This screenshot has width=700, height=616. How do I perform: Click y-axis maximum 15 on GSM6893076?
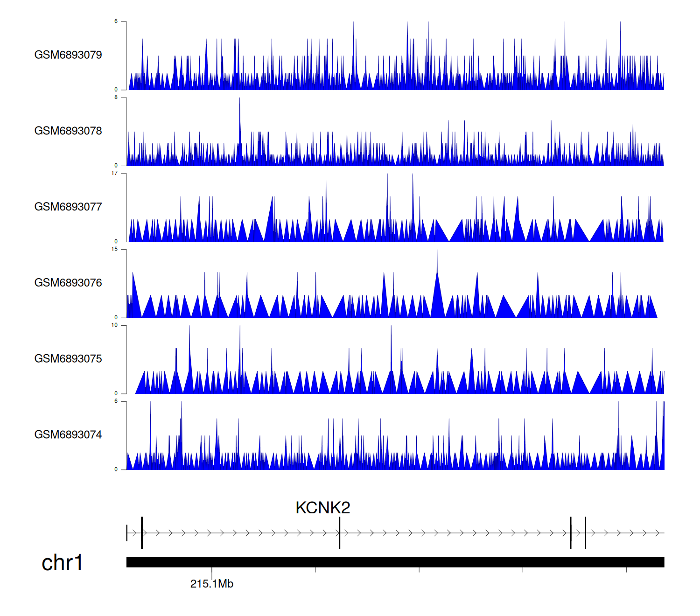pyautogui.click(x=114, y=249)
